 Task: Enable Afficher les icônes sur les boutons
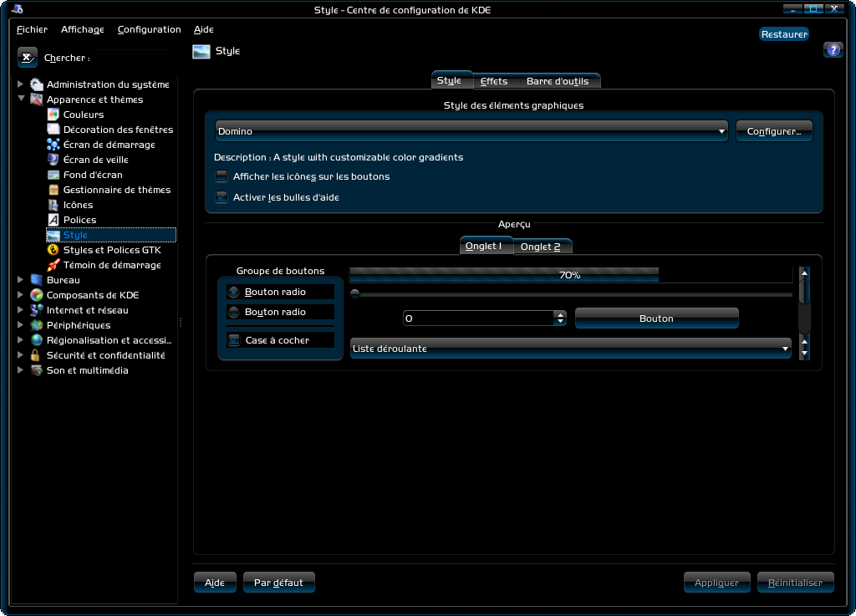click(221, 176)
